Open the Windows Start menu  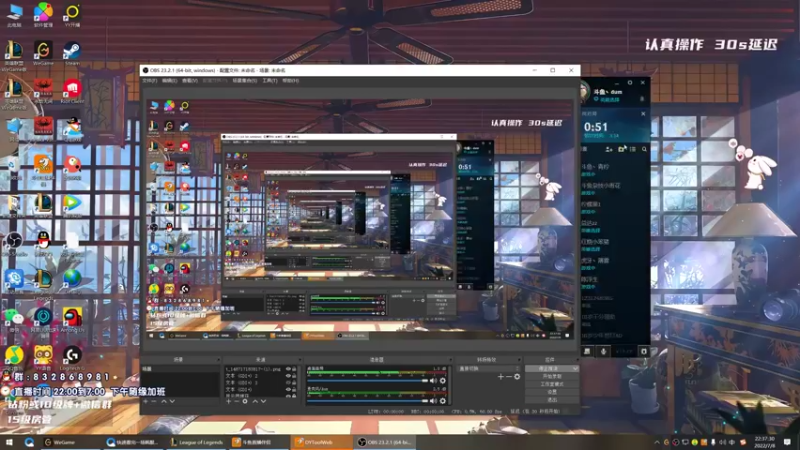coord(9,442)
